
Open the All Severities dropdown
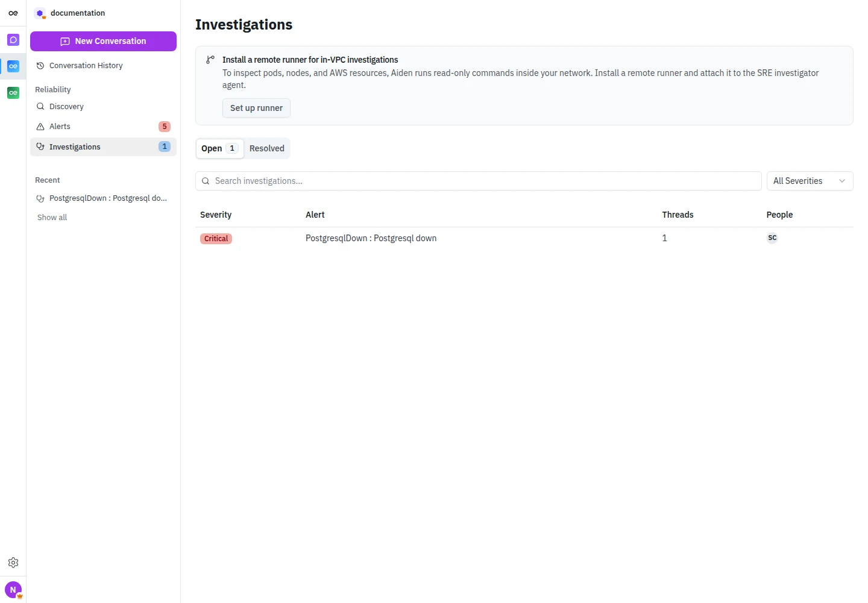tap(810, 181)
